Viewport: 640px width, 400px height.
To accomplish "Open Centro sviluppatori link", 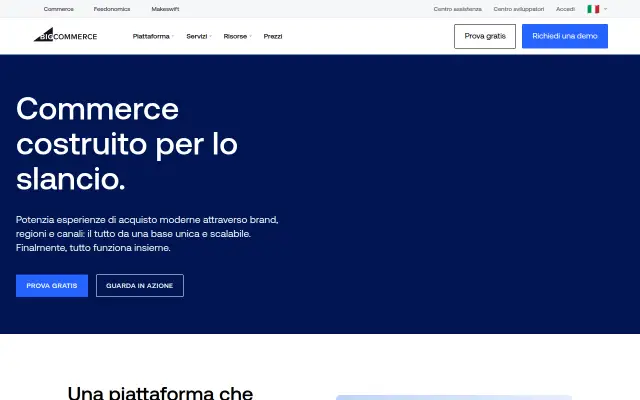I will (519, 9).
